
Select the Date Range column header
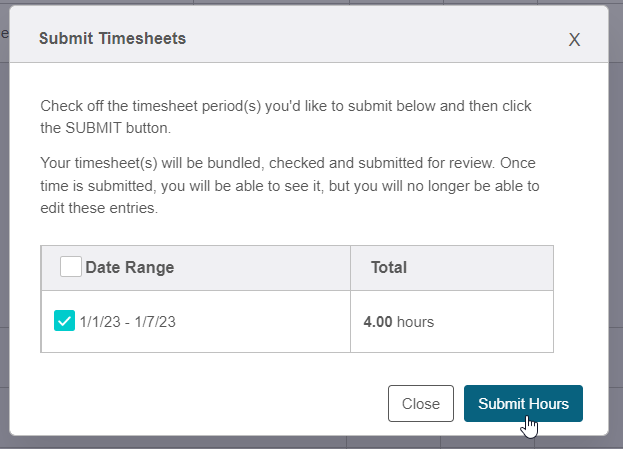click(x=130, y=267)
